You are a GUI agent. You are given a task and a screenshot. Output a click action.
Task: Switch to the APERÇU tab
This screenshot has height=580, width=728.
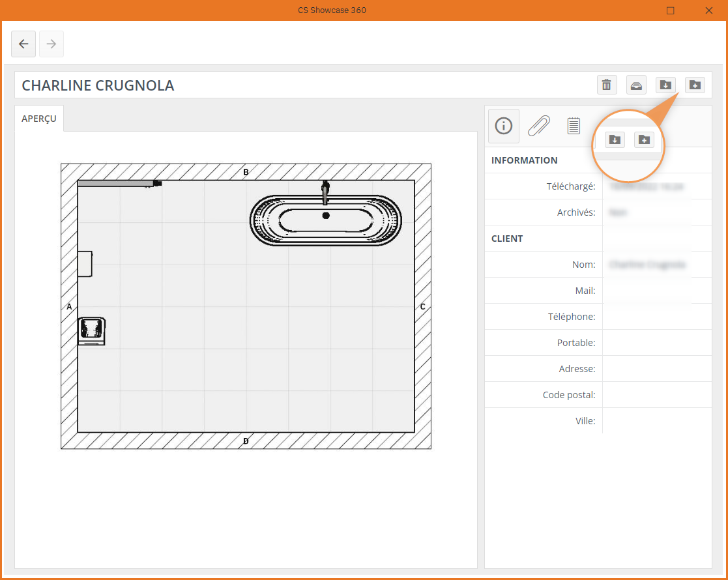coord(39,119)
